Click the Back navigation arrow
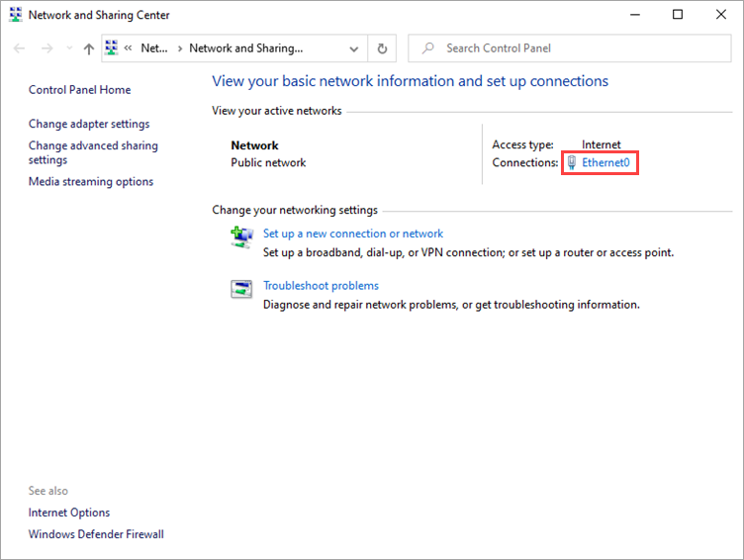 [19, 48]
